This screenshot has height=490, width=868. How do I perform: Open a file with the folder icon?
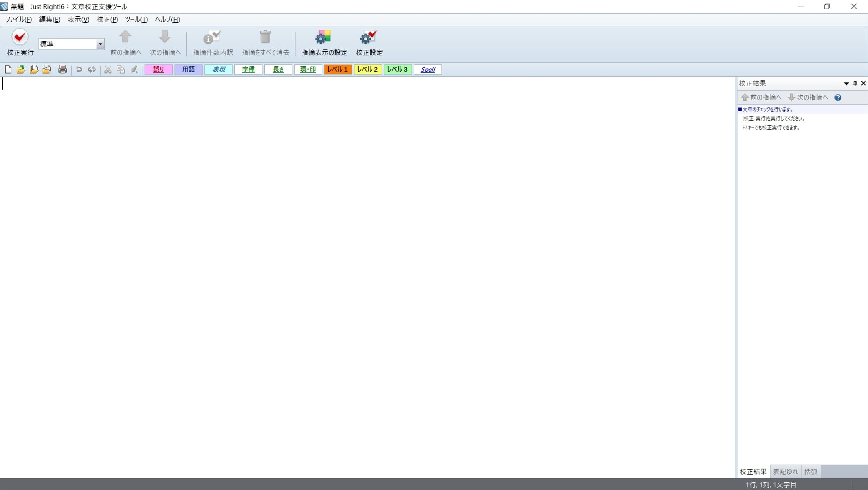tap(21, 69)
